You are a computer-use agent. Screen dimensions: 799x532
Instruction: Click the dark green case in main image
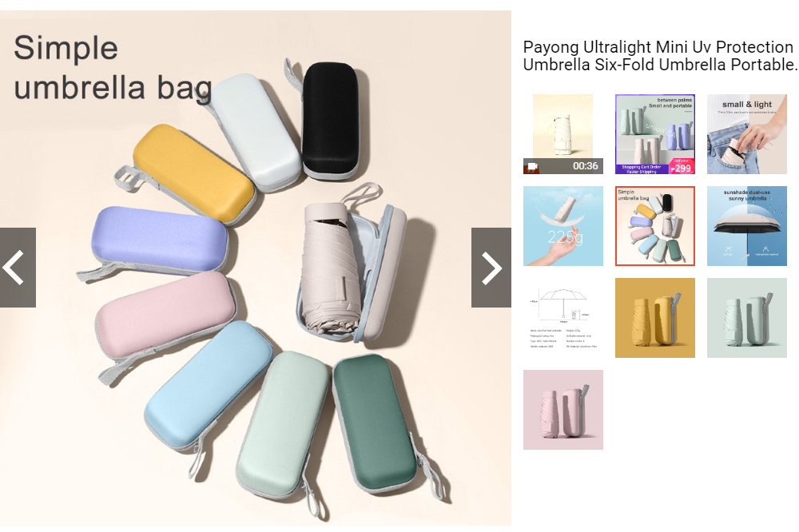(x=375, y=423)
